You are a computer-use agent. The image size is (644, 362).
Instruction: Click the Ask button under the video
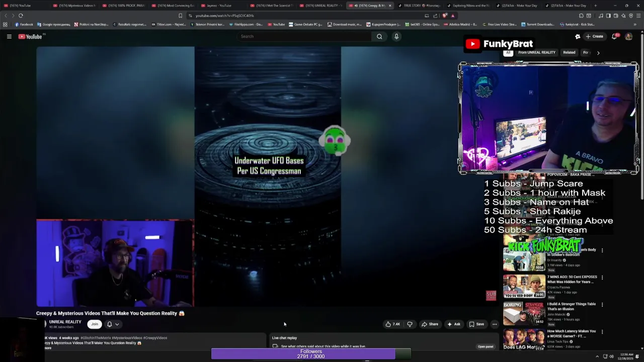point(454,324)
